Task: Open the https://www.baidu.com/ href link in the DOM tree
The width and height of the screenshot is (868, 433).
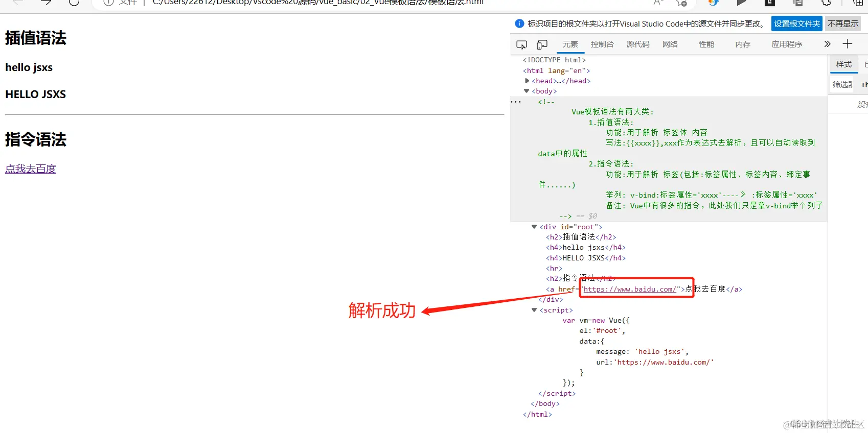Action: pyautogui.click(x=630, y=289)
